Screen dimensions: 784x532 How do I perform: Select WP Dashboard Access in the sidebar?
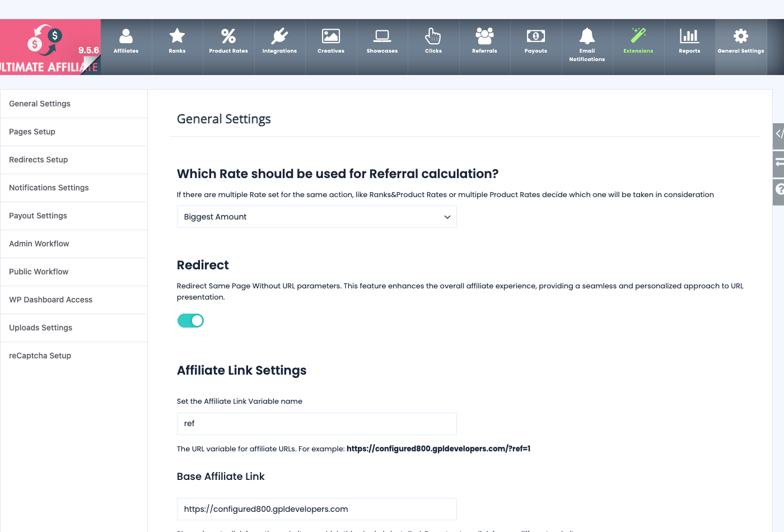point(73,300)
